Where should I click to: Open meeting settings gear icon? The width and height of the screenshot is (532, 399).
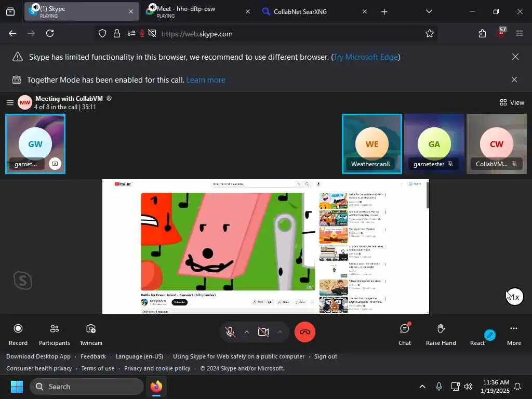[109, 98]
